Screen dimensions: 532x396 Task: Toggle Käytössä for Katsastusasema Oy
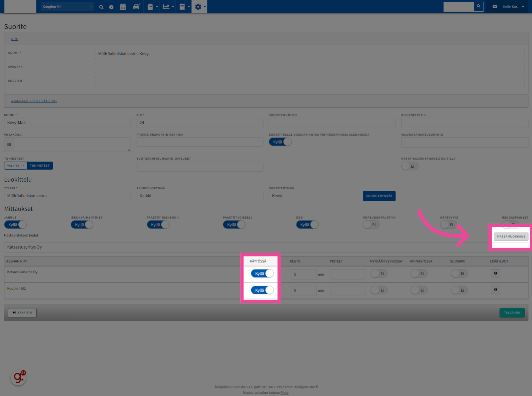(x=262, y=274)
